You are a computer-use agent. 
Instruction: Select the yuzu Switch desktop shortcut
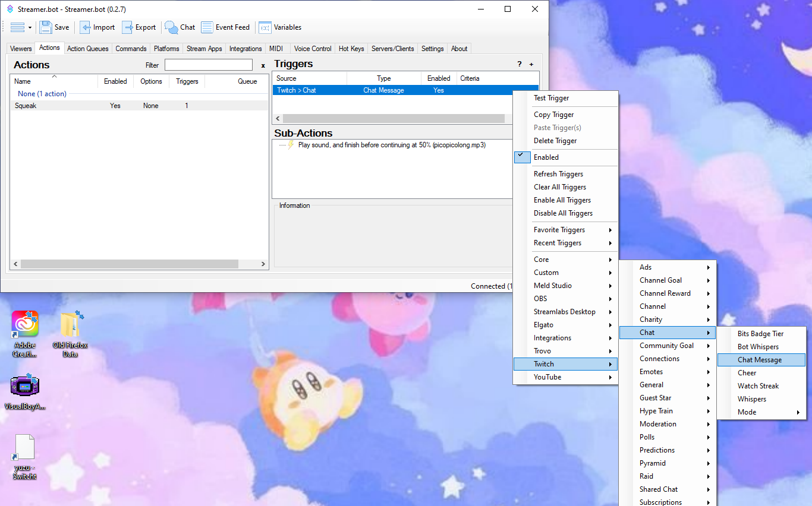[x=25, y=457]
